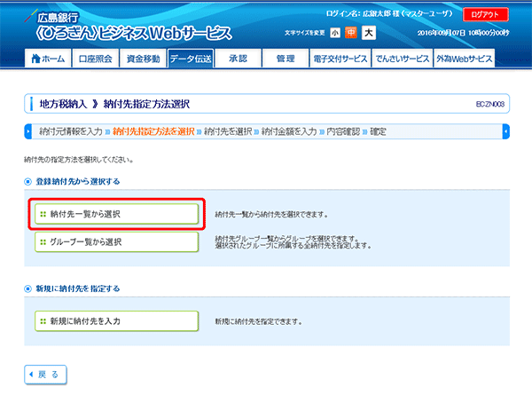
Task: Set font size to 小
Action: pos(335,33)
